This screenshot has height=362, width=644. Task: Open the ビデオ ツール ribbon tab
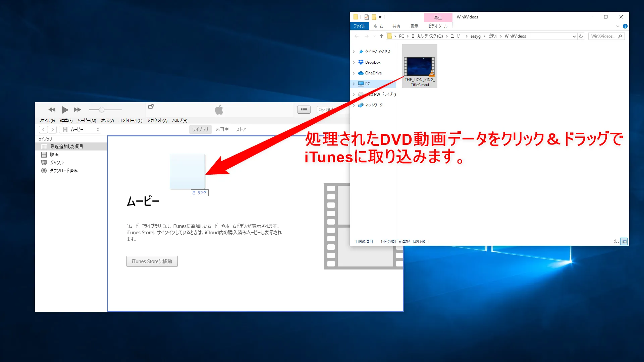click(x=438, y=26)
